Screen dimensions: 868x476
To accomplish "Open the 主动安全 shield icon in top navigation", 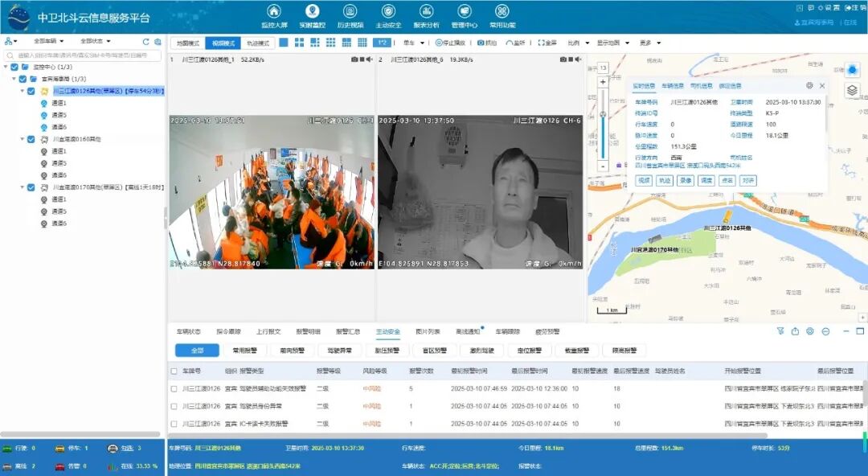I will click(x=388, y=11).
